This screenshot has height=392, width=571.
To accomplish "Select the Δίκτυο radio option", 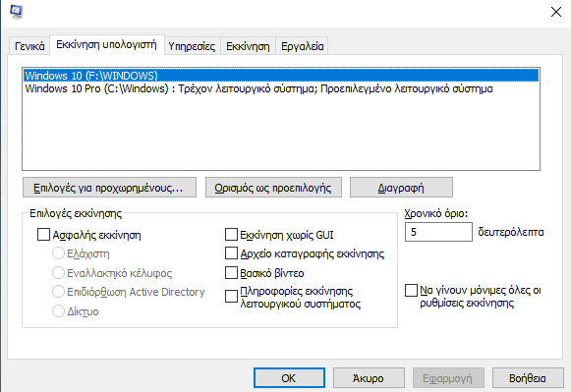I will point(58,311).
